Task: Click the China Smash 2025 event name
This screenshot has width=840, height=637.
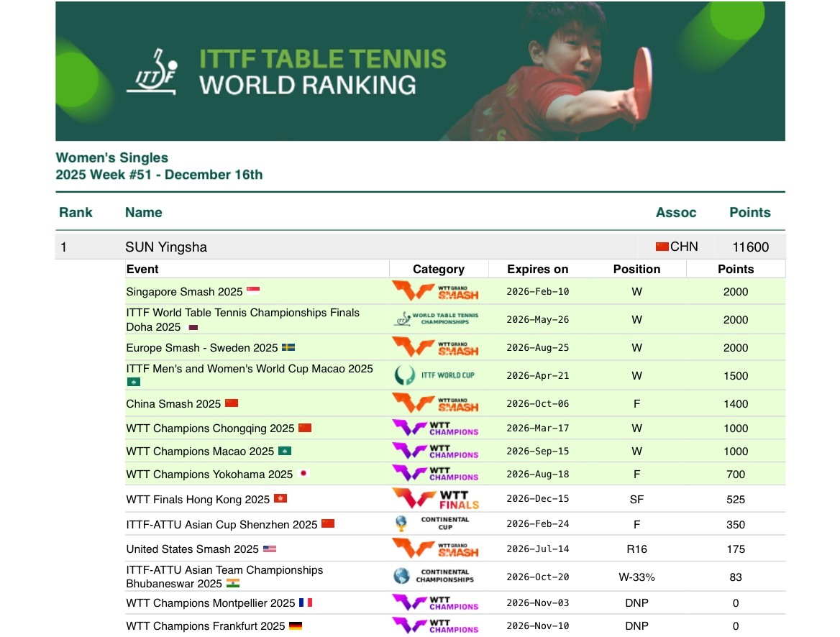Action: click(173, 404)
